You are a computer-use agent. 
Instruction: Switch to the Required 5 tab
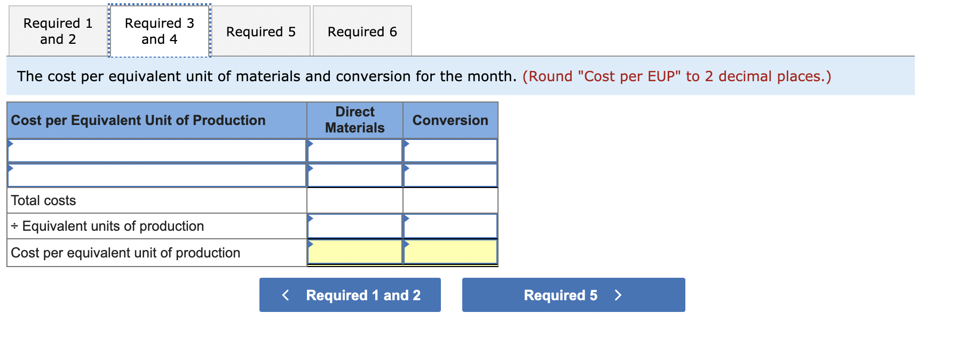[261, 32]
